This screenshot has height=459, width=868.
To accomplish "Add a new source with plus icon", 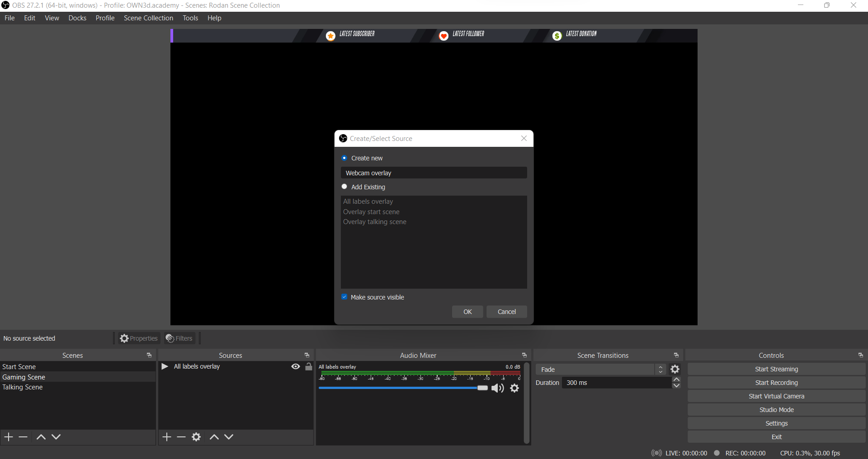I will coord(167,437).
